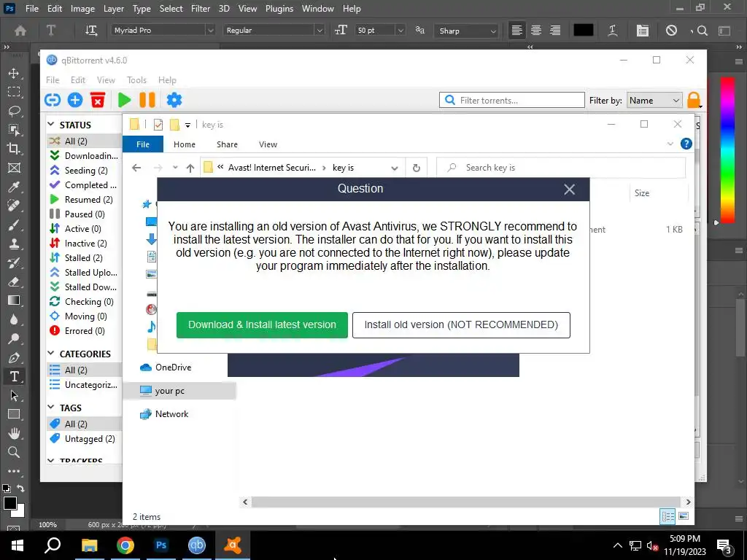Open the warp text icon

point(613,31)
